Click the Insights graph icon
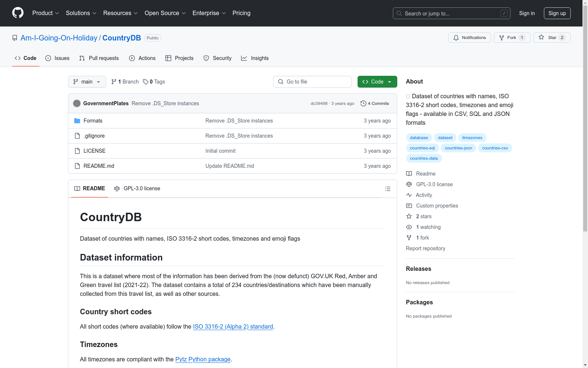This screenshot has width=588, height=368. pos(244,58)
